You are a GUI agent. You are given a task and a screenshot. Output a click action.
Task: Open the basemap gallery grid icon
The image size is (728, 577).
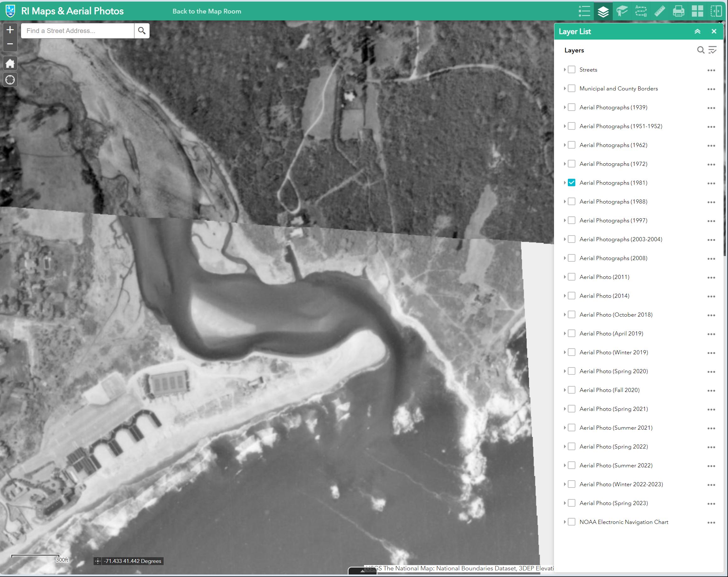point(697,11)
